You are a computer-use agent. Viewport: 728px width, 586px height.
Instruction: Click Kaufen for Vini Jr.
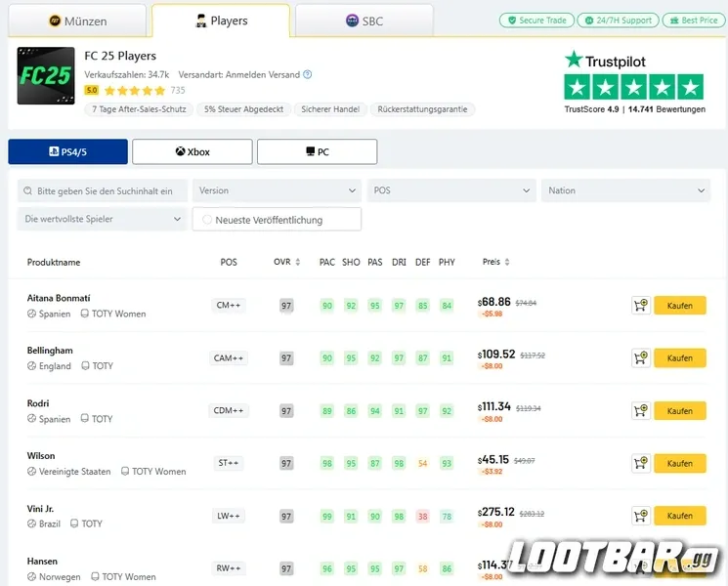click(680, 516)
